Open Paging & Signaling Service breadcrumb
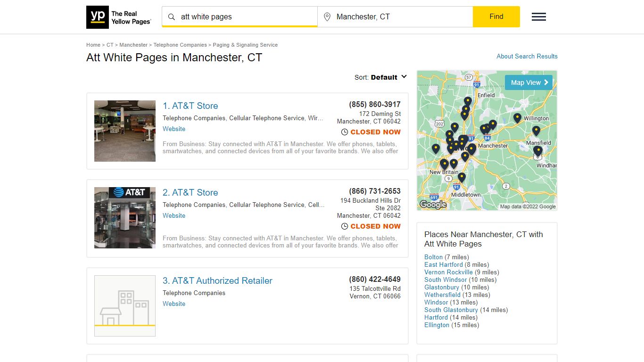 [245, 45]
